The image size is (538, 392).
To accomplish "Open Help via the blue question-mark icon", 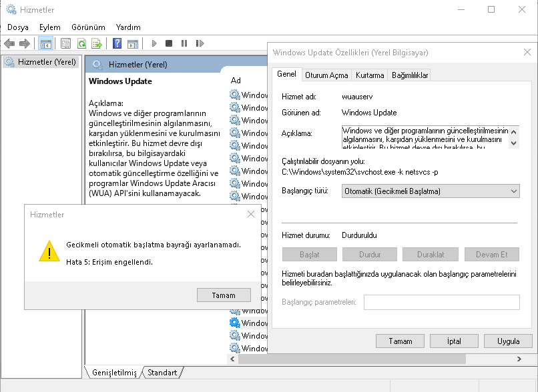I will 117,43.
